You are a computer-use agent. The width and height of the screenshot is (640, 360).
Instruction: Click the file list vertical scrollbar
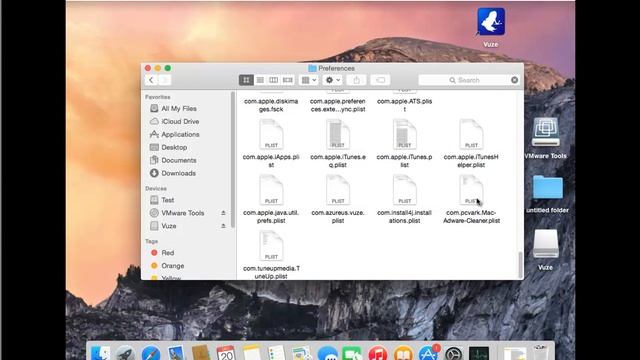(520, 264)
